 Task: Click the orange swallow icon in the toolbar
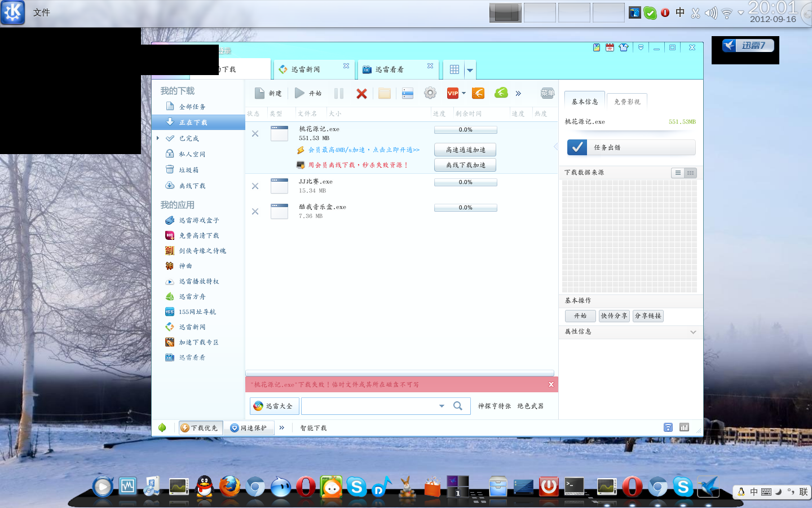tap(478, 93)
